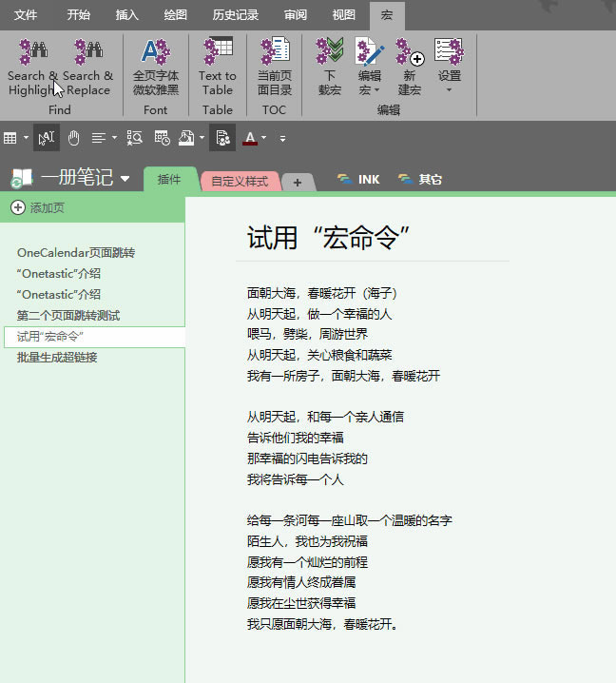The image size is (616, 683).
Task: Open the font color dropdown arrow
Action: click(x=264, y=138)
